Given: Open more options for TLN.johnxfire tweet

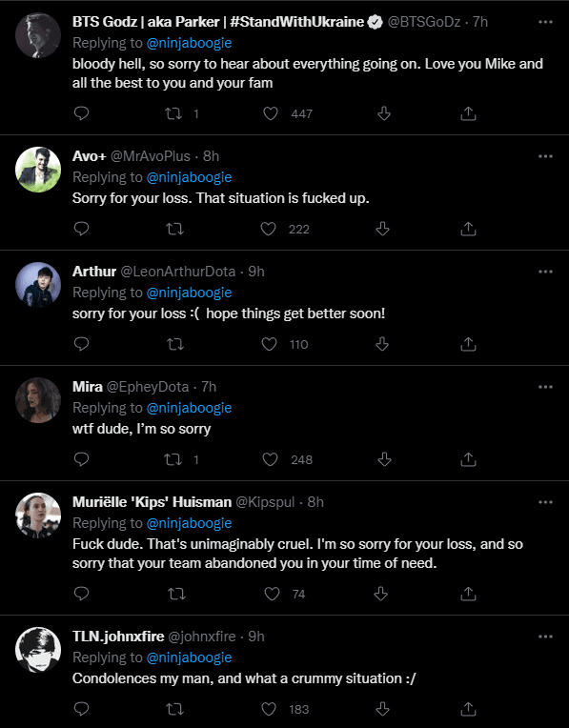Looking at the screenshot, I should [545, 637].
